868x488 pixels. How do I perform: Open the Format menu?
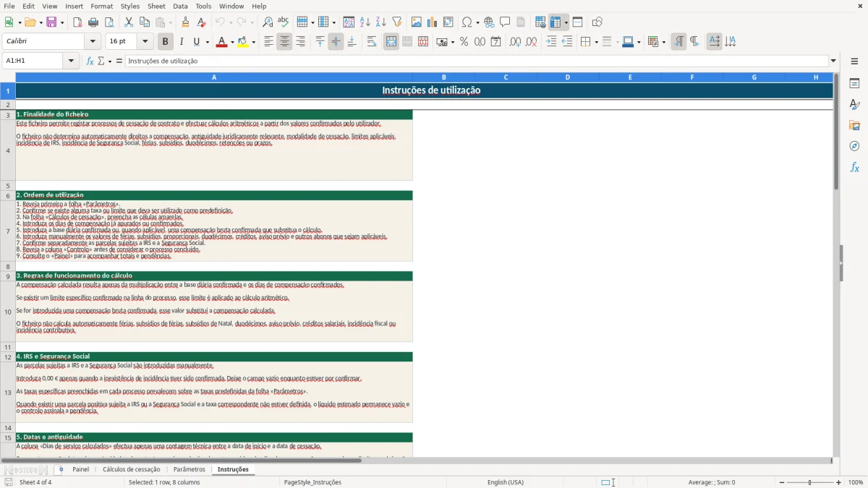[x=101, y=6]
